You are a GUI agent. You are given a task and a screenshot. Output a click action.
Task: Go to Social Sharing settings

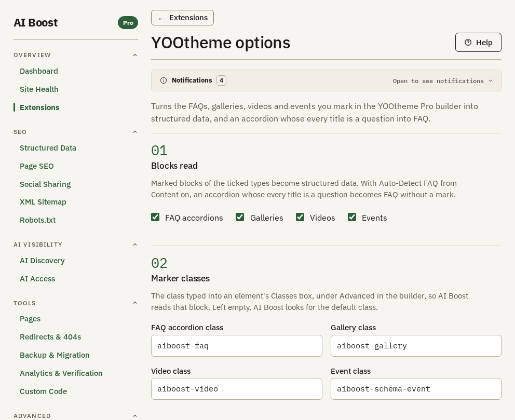[x=45, y=184]
